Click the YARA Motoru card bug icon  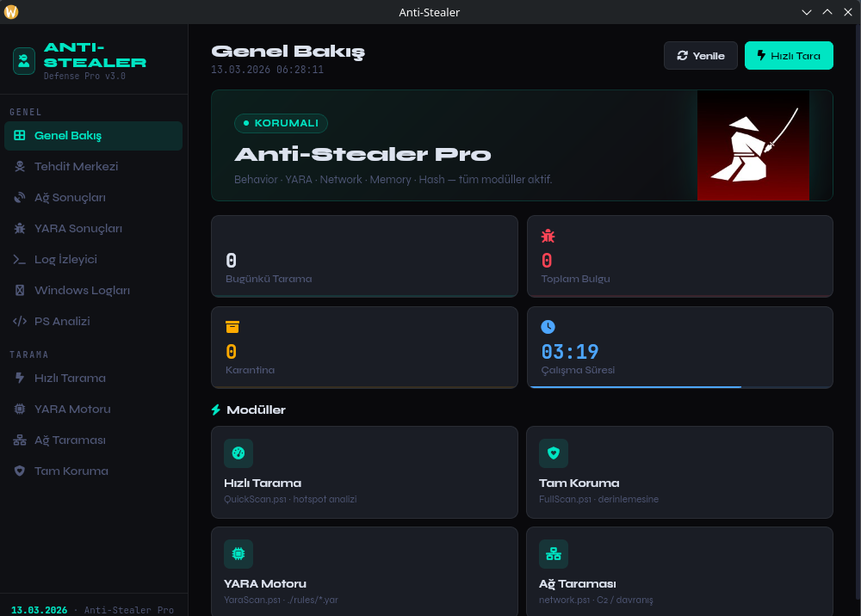point(238,554)
